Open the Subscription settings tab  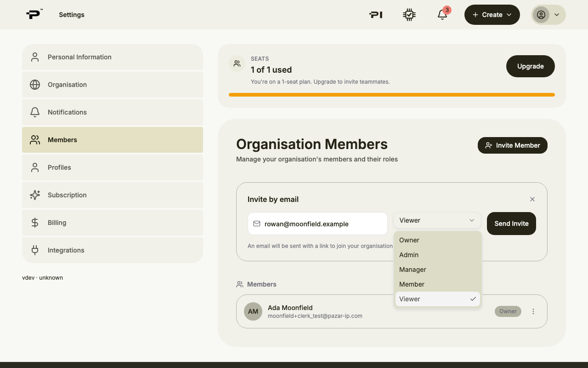113,195
